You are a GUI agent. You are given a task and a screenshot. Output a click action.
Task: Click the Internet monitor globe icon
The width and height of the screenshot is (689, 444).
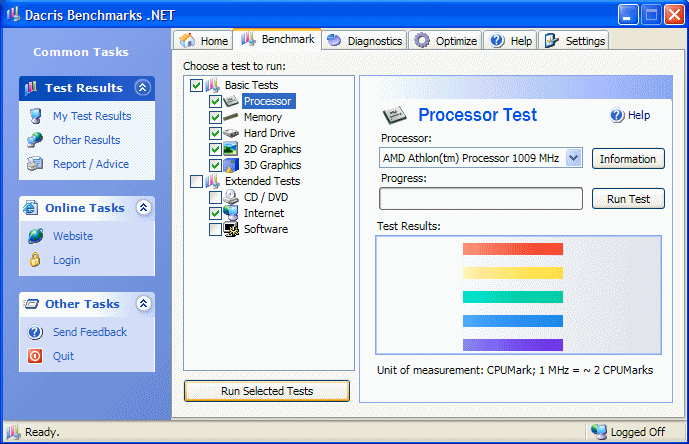pyautogui.click(x=231, y=213)
